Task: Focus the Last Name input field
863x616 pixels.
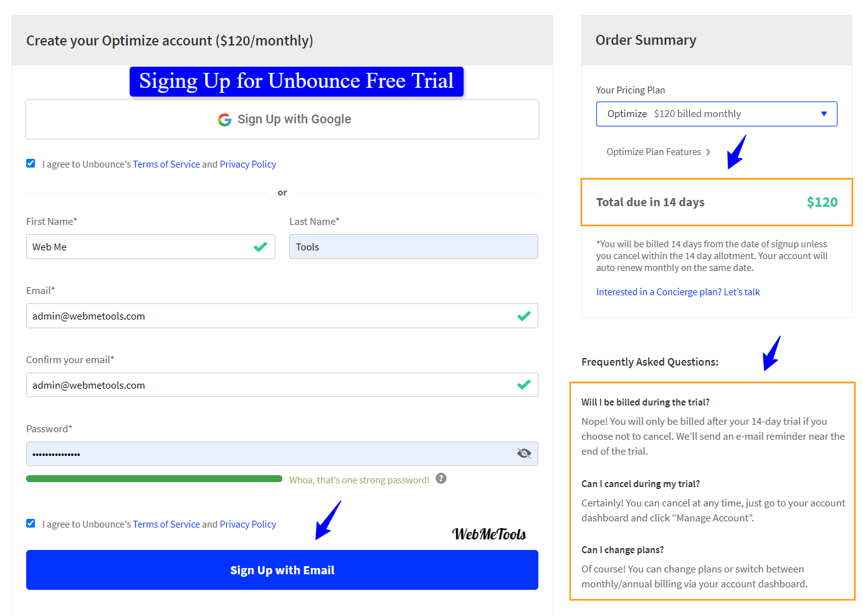Action: click(x=414, y=247)
